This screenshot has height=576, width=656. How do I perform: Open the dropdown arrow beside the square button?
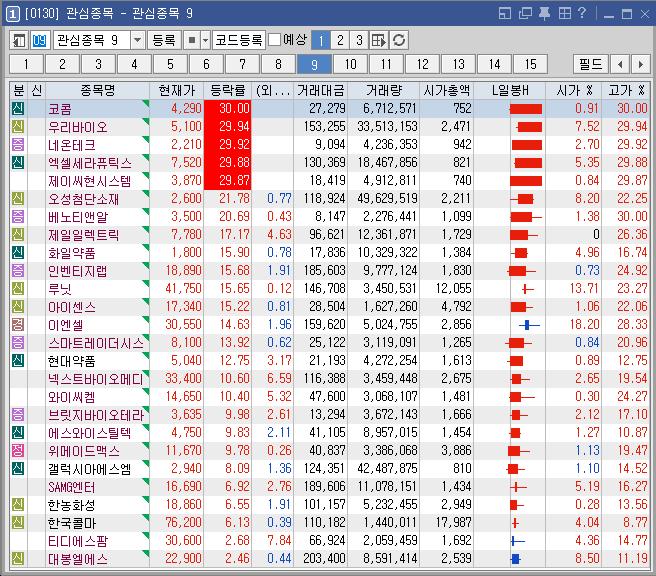(x=205, y=41)
